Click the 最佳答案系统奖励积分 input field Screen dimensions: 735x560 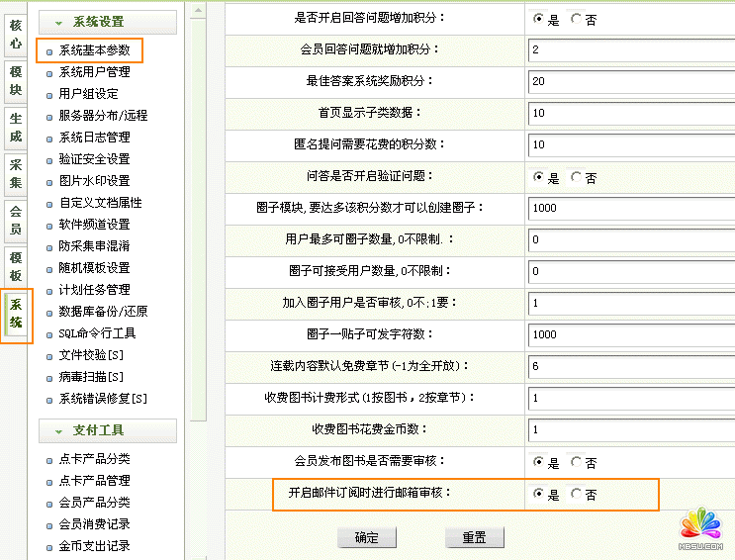click(x=627, y=82)
